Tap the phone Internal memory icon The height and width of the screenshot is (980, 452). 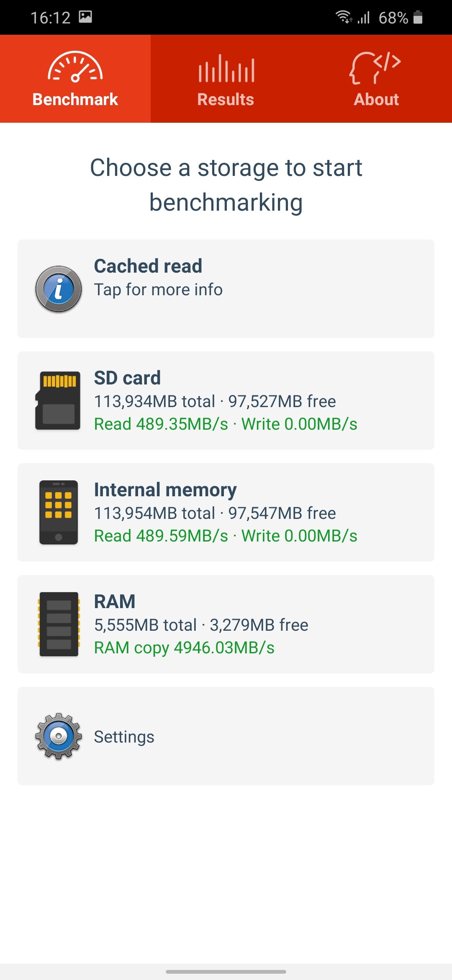tap(59, 512)
